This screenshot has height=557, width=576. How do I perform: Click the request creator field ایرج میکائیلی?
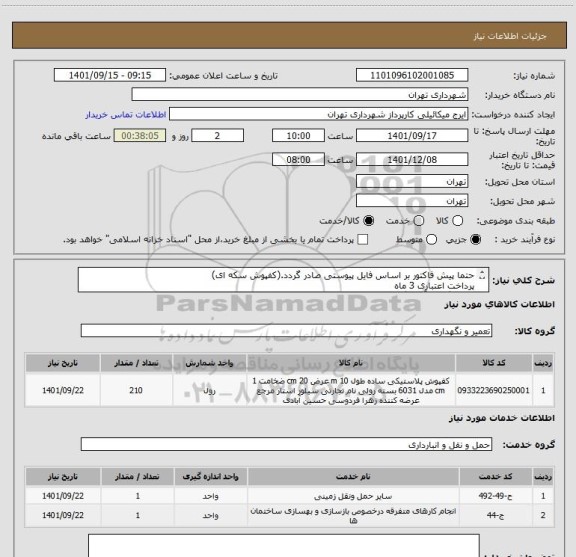click(x=318, y=114)
